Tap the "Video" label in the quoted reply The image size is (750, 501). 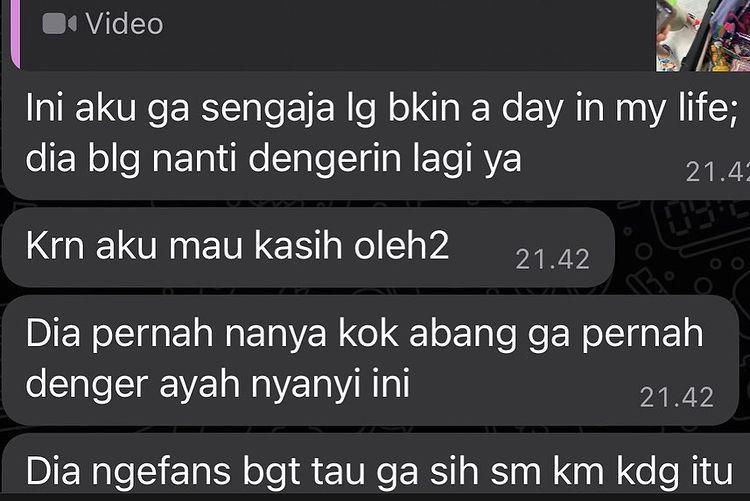[x=124, y=24]
